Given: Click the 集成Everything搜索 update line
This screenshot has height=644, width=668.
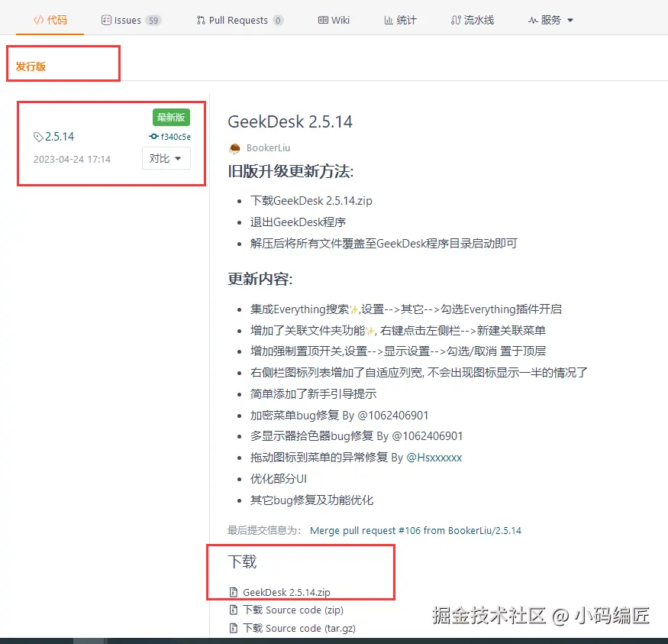Looking at the screenshot, I should (405, 309).
